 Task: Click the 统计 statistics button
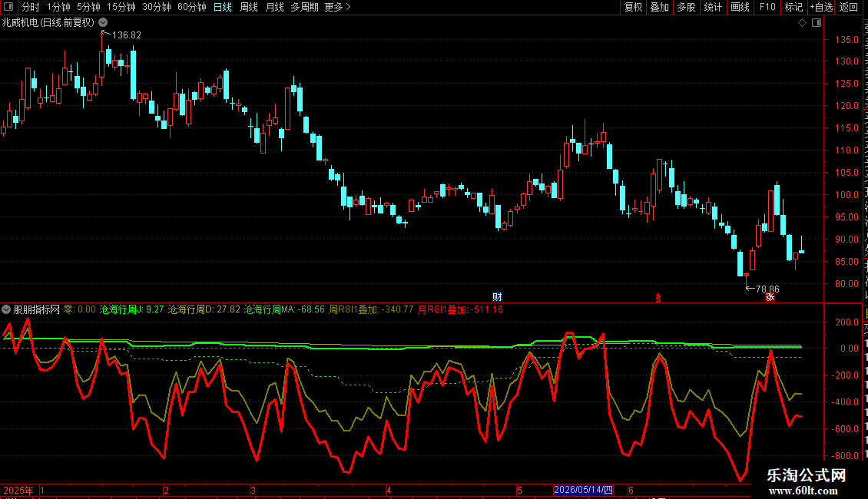713,7
